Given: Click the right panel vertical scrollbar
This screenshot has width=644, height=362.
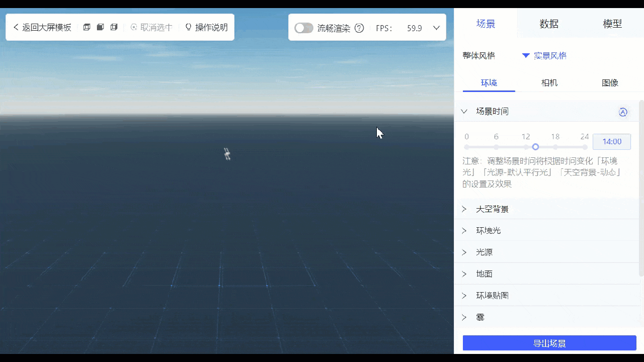Looking at the screenshot, I should (x=641, y=188).
